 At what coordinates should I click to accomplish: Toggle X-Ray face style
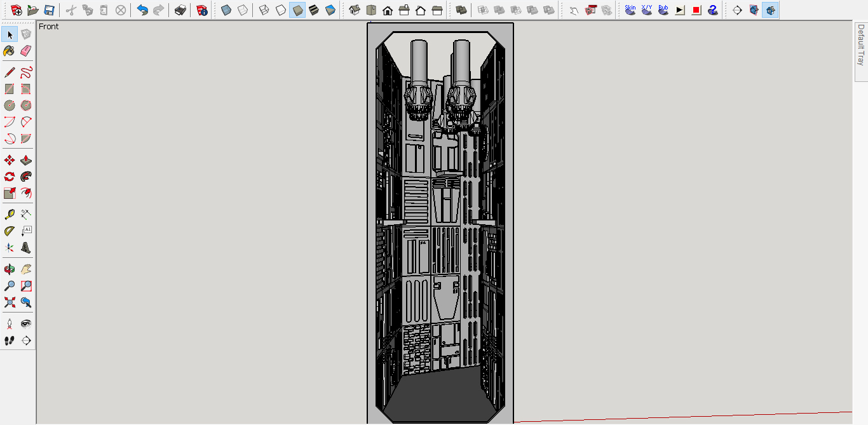pos(226,10)
